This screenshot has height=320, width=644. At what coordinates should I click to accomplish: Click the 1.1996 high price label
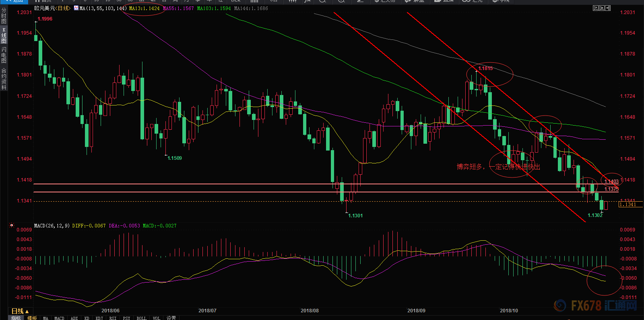tap(45, 19)
